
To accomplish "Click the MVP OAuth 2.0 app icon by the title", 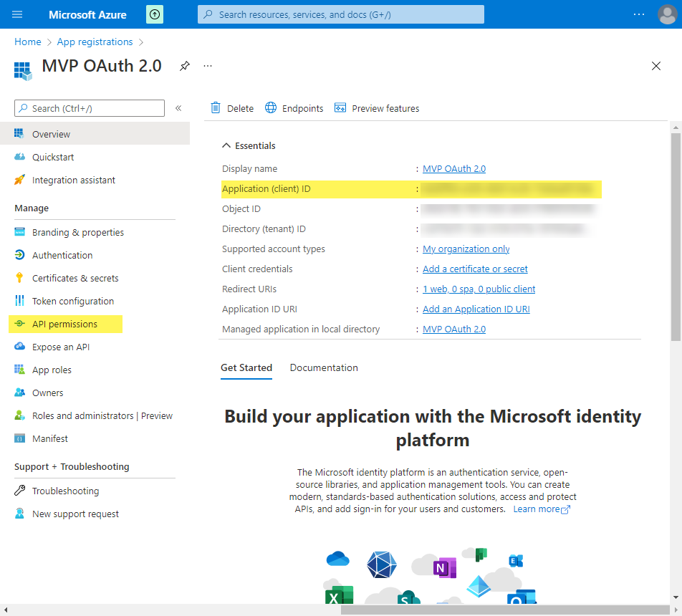I will [23, 71].
